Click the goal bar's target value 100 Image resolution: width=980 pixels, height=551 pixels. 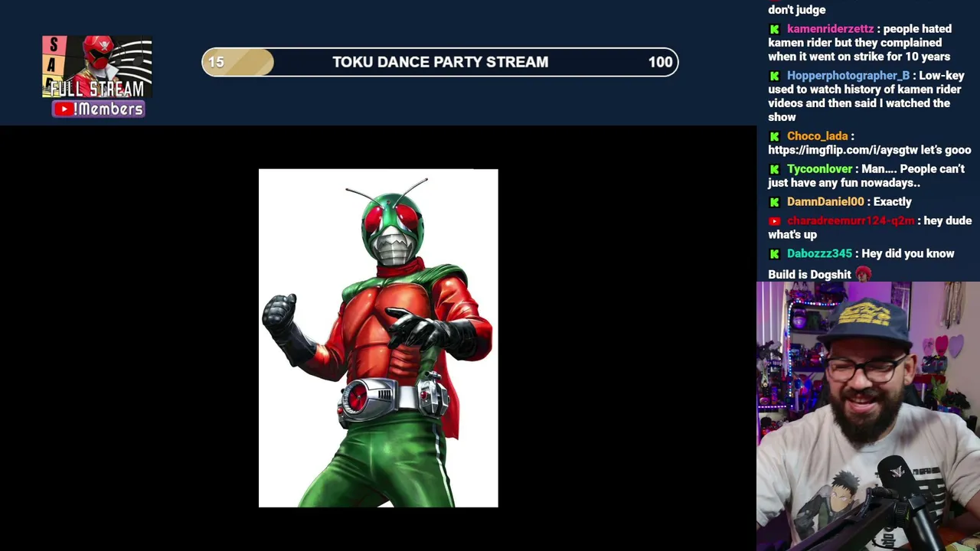(x=660, y=62)
